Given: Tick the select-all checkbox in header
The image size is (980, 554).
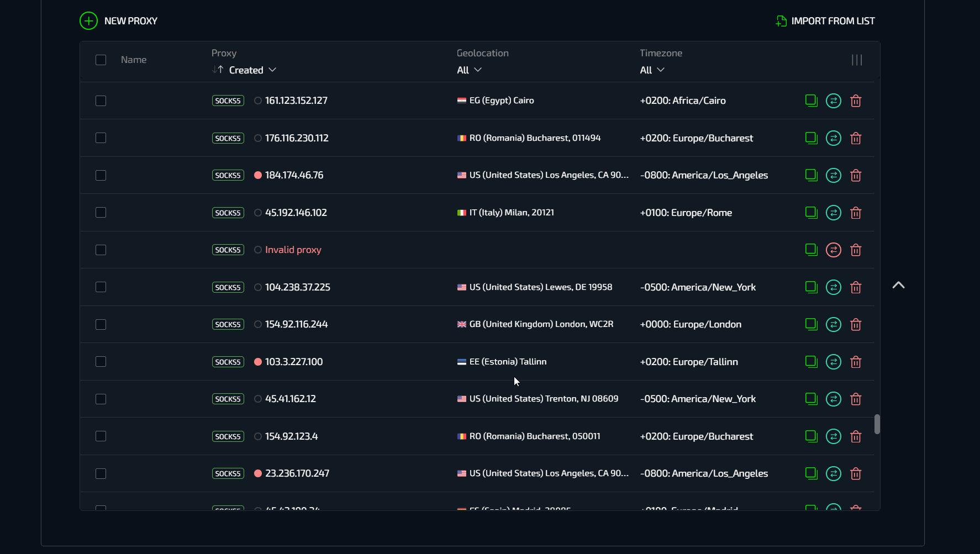Looking at the screenshot, I should pyautogui.click(x=101, y=60).
